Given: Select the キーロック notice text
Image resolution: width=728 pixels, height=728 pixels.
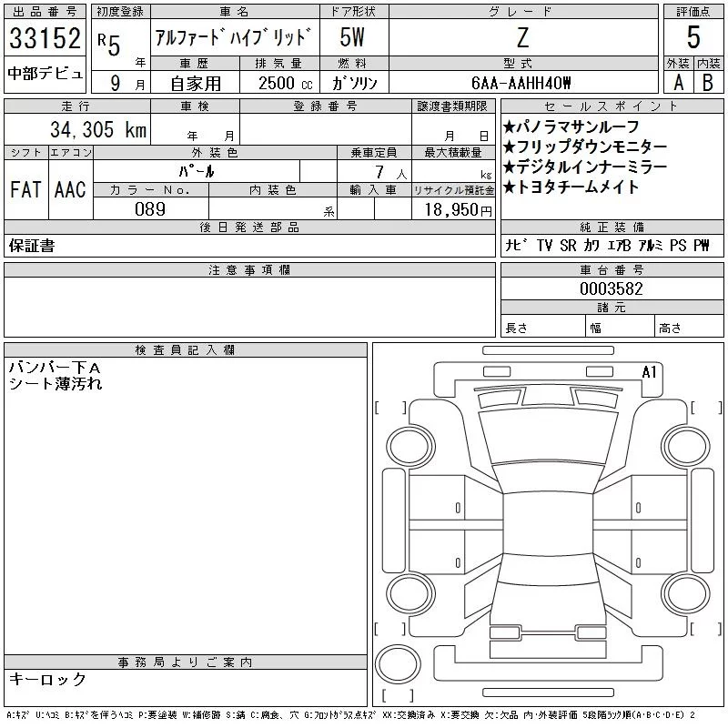Looking at the screenshot, I should (x=47, y=680).
